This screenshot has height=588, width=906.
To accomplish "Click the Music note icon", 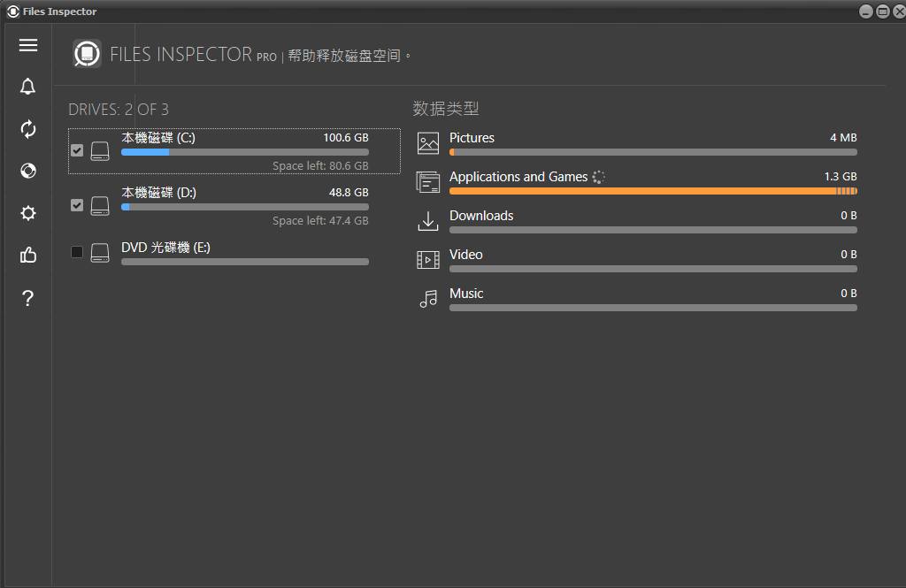I will (x=428, y=299).
